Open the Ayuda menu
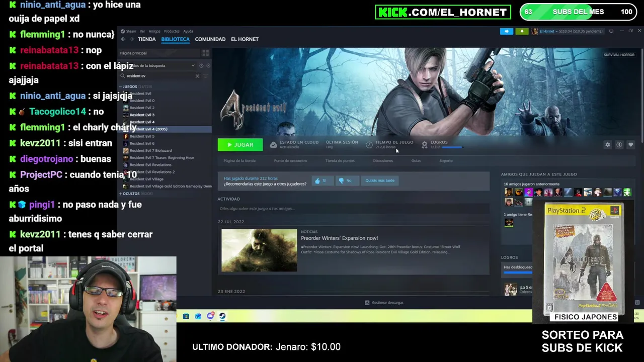Image resolution: width=644 pixels, height=362 pixels. point(188,31)
